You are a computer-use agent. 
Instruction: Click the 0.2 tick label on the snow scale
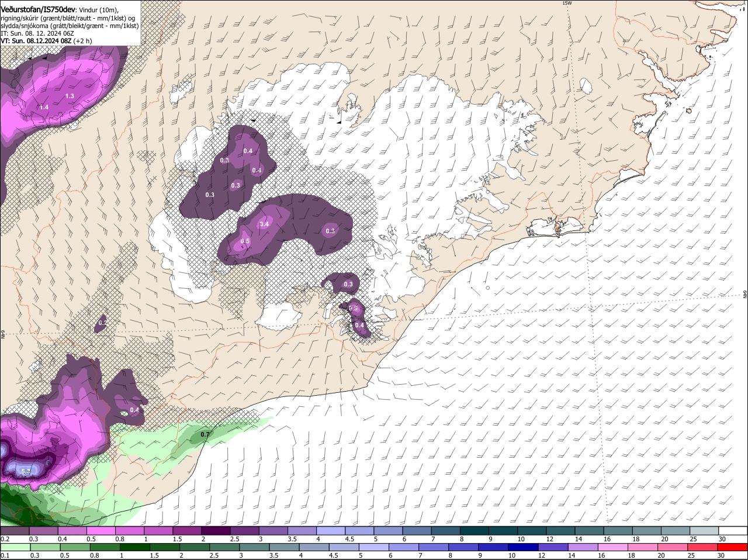[x=5, y=539]
